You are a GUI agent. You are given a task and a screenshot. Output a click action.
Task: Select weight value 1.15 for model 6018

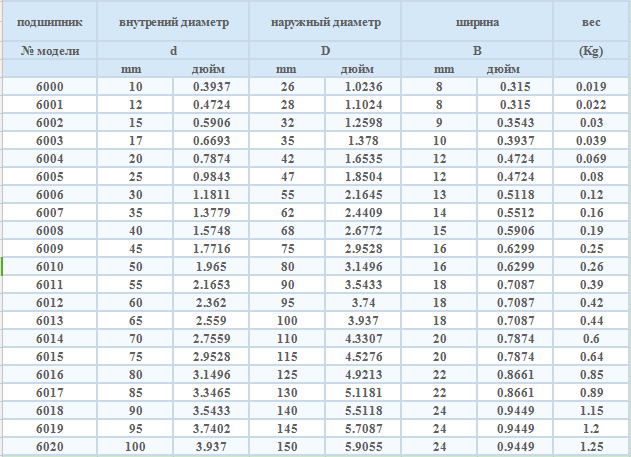pos(591,410)
